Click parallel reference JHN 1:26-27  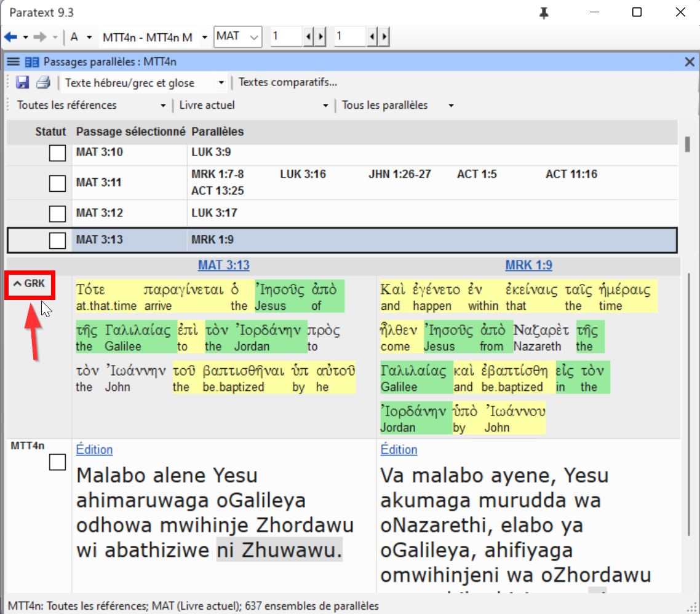[400, 174]
